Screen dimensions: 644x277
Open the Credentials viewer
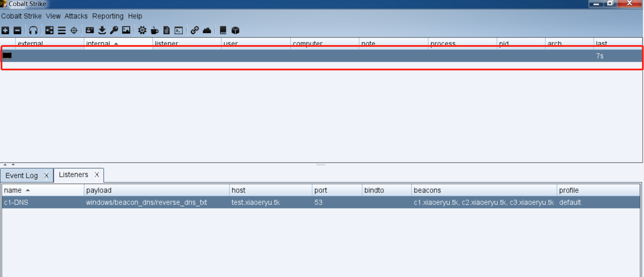[90, 30]
